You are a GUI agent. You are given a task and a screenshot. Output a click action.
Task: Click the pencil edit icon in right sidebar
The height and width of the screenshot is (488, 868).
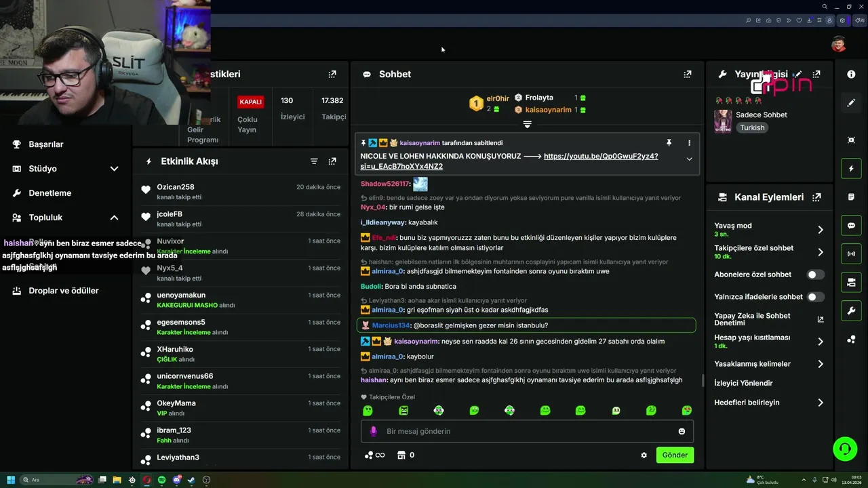(x=851, y=103)
